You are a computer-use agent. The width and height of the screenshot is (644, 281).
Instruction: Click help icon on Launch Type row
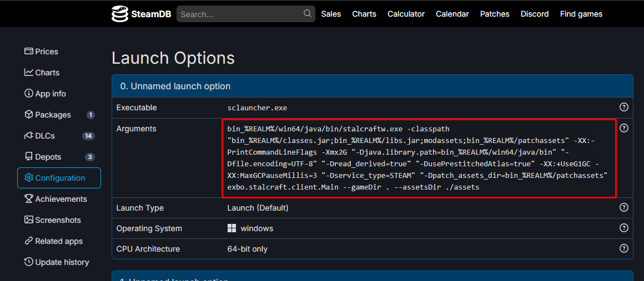[623, 207]
